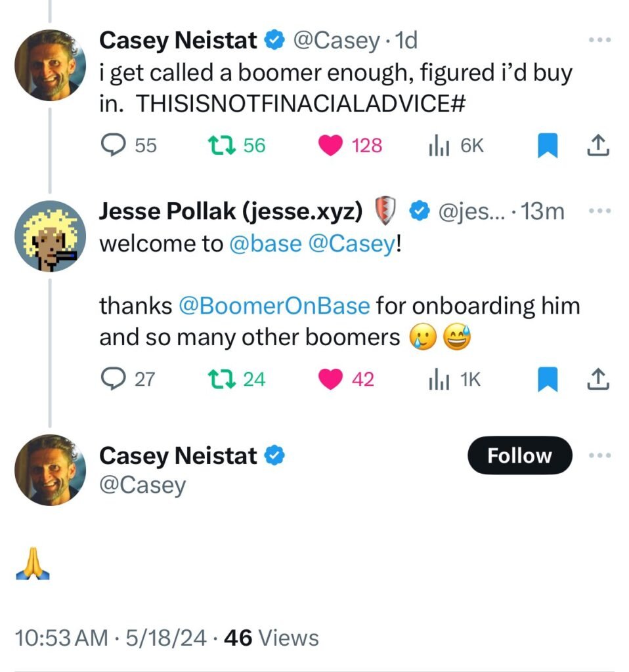Reply to Casey's boomer tweet
629x672 pixels.
(x=112, y=146)
